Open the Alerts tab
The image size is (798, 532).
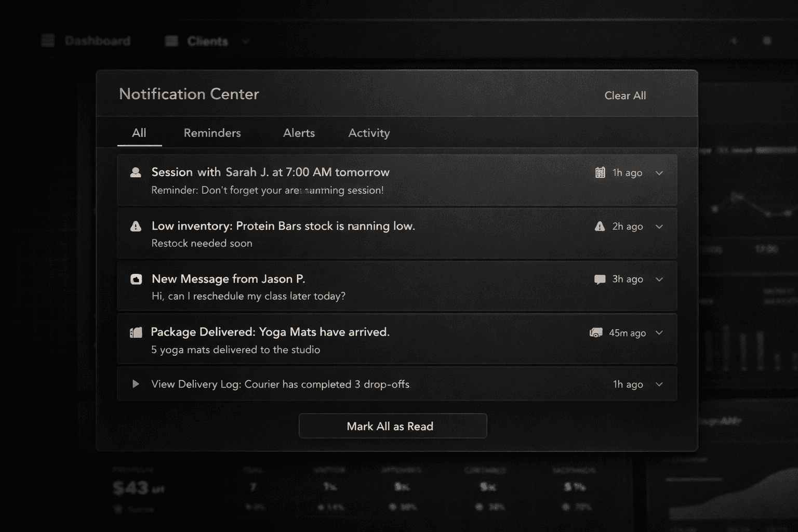pyautogui.click(x=299, y=133)
